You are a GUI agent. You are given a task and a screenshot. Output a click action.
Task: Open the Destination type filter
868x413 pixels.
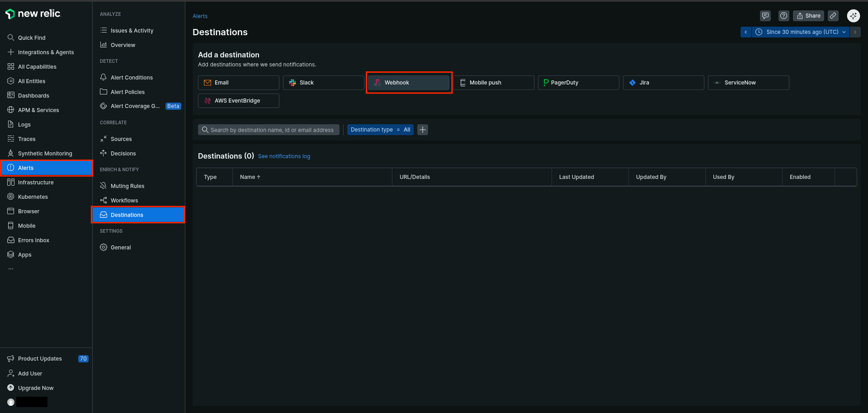(x=380, y=130)
